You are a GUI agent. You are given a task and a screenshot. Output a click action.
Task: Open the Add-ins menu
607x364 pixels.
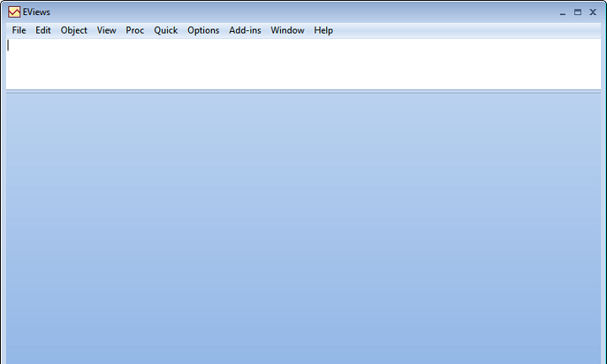tap(245, 30)
